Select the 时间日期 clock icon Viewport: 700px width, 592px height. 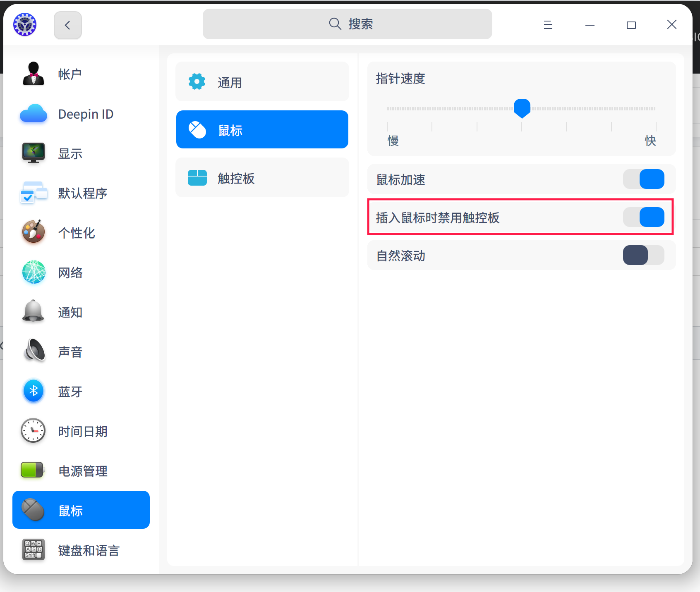click(33, 431)
